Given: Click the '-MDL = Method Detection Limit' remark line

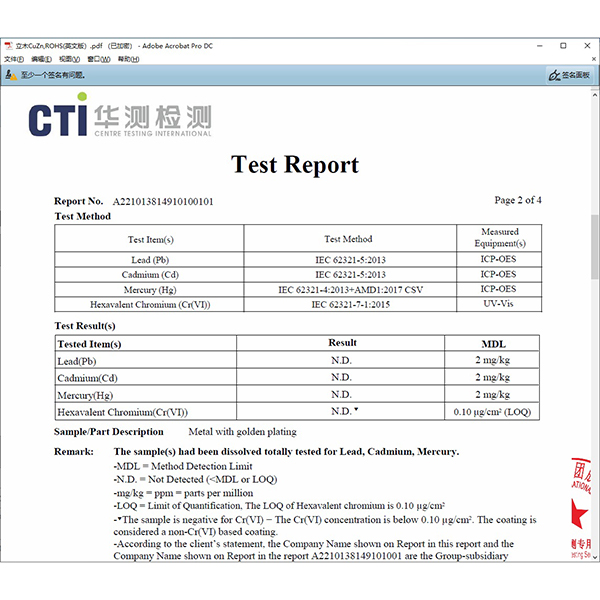Looking at the screenshot, I should [x=183, y=466].
